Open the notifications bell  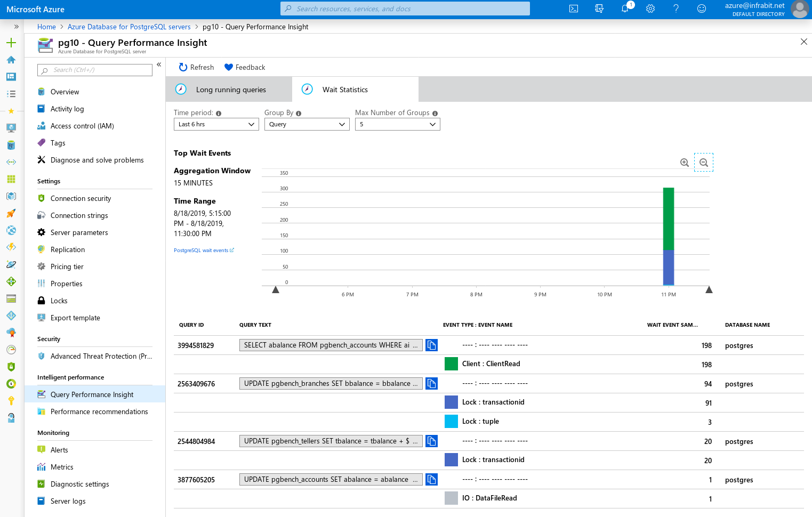click(x=625, y=9)
